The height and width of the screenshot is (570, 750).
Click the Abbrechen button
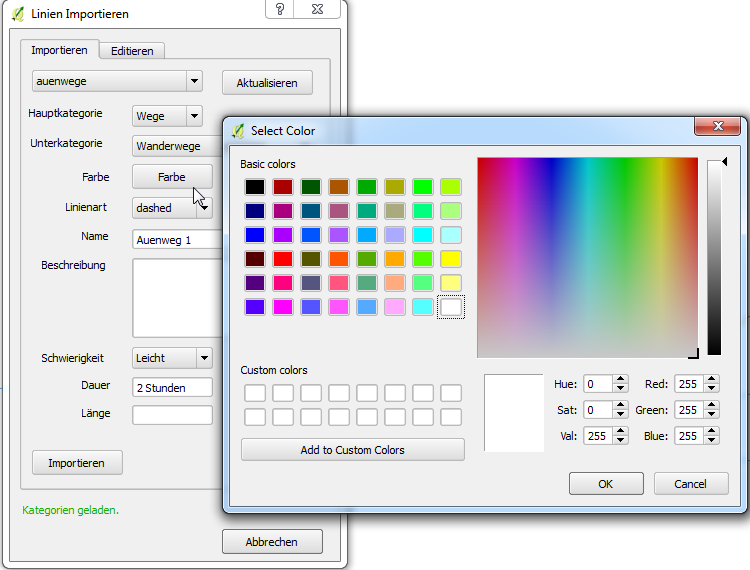pos(272,541)
